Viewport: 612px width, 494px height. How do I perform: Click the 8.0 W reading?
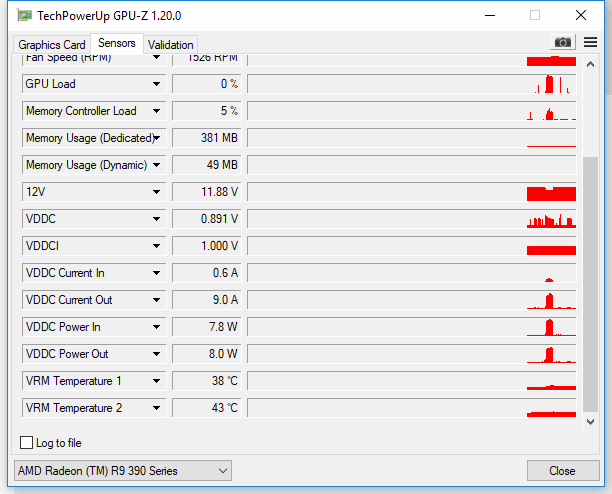click(207, 354)
